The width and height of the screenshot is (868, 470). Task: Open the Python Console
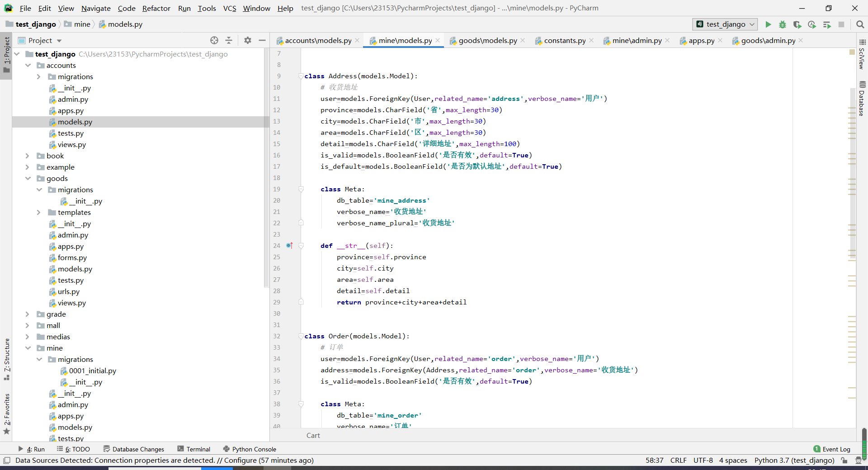point(250,449)
